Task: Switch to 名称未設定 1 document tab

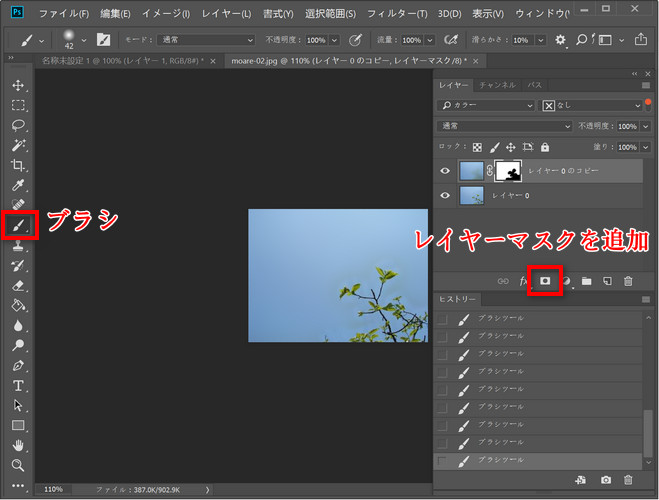Action: [x=123, y=61]
